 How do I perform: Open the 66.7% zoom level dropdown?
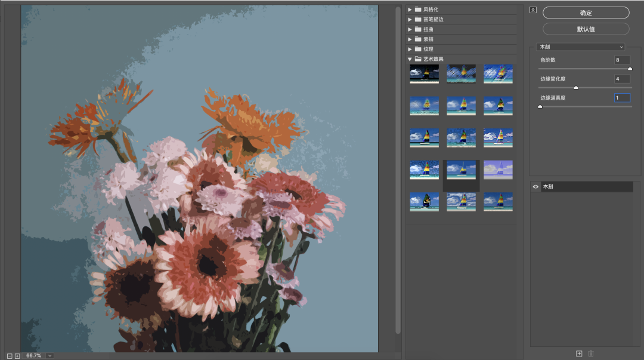click(x=49, y=356)
